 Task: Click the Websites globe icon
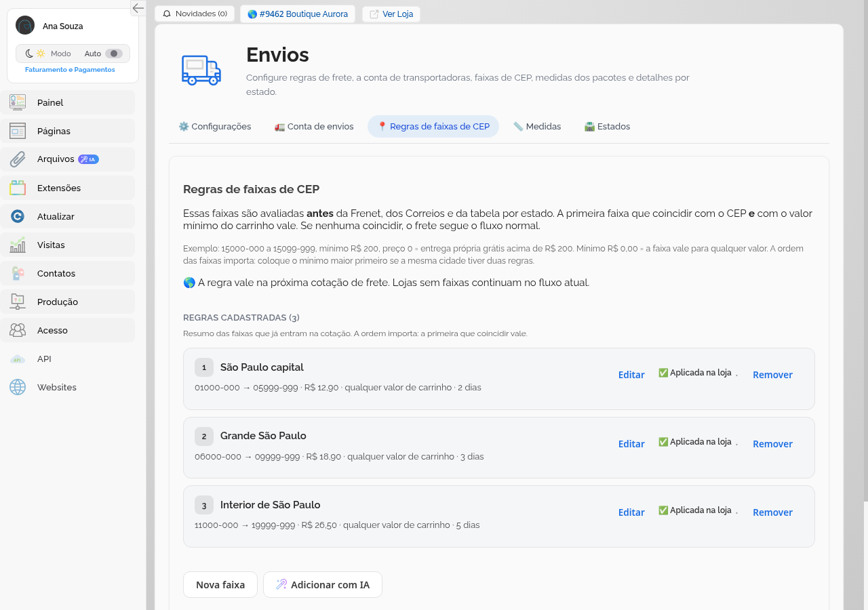18,387
